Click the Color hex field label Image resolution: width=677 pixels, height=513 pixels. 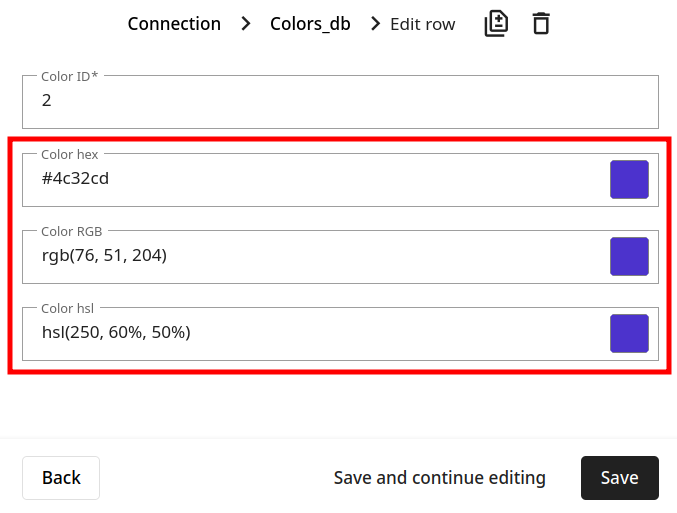pos(70,154)
